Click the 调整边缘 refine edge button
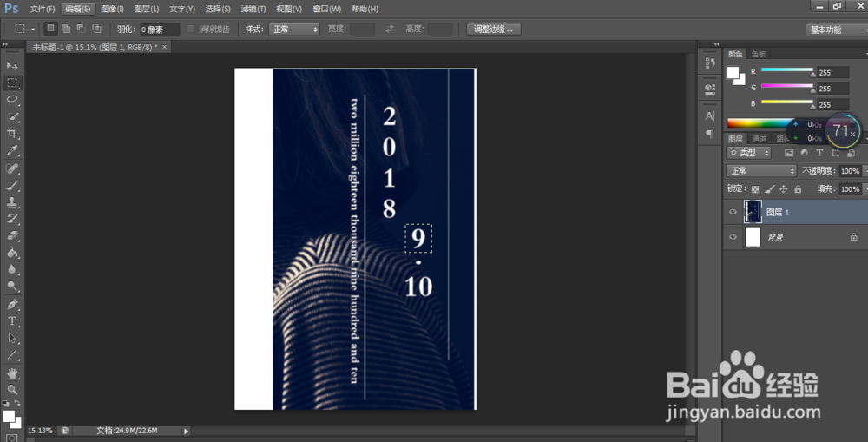 [493, 30]
